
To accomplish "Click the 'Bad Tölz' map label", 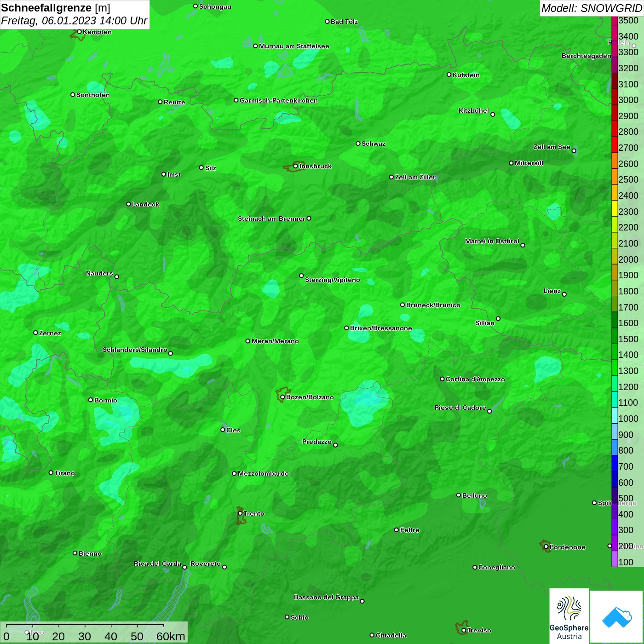I will (344, 22).
